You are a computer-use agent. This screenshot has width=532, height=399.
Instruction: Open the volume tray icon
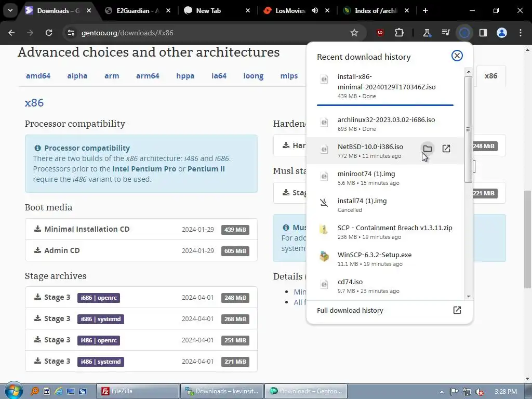pyautogui.click(x=480, y=392)
